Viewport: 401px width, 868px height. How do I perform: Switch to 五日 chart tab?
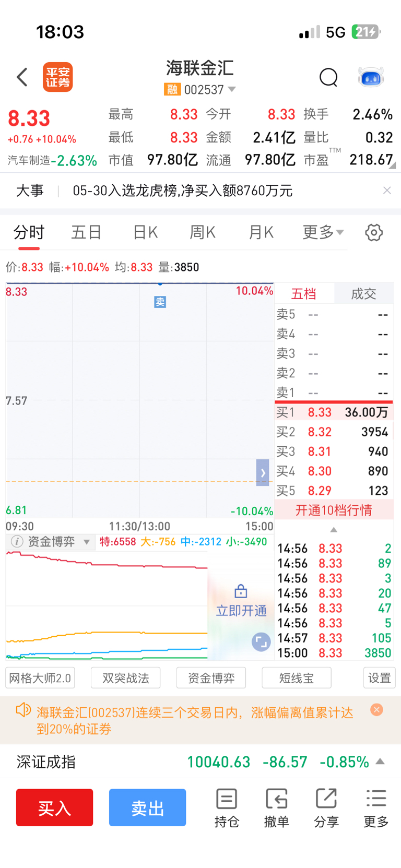(86, 232)
